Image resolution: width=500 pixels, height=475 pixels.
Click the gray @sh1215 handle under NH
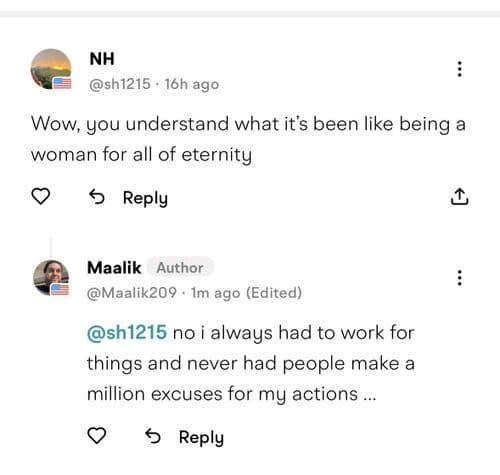coord(120,84)
